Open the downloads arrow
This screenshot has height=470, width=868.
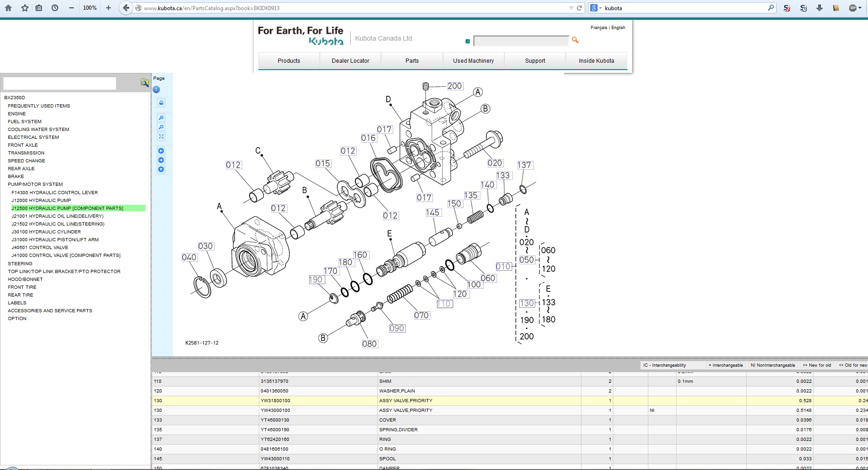pos(820,8)
